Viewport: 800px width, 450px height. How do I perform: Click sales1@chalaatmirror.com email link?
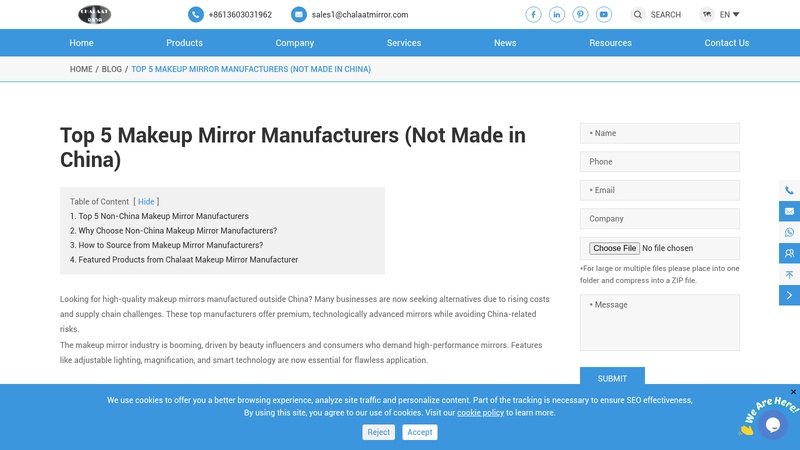click(360, 15)
